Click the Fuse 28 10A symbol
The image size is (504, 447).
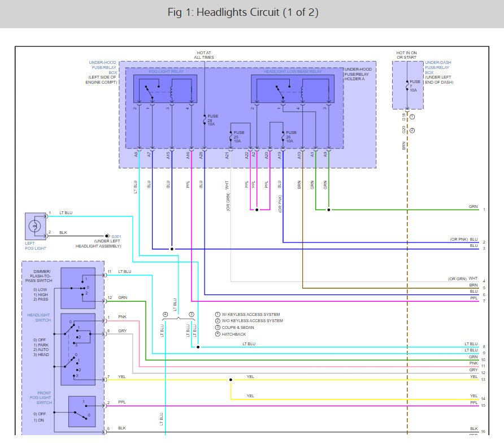205,120
